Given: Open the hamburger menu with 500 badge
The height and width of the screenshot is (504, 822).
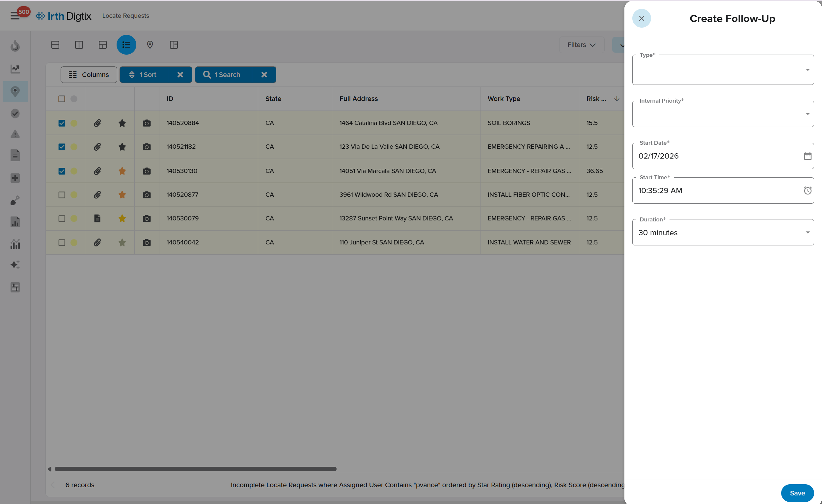Looking at the screenshot, I should 15,16.
